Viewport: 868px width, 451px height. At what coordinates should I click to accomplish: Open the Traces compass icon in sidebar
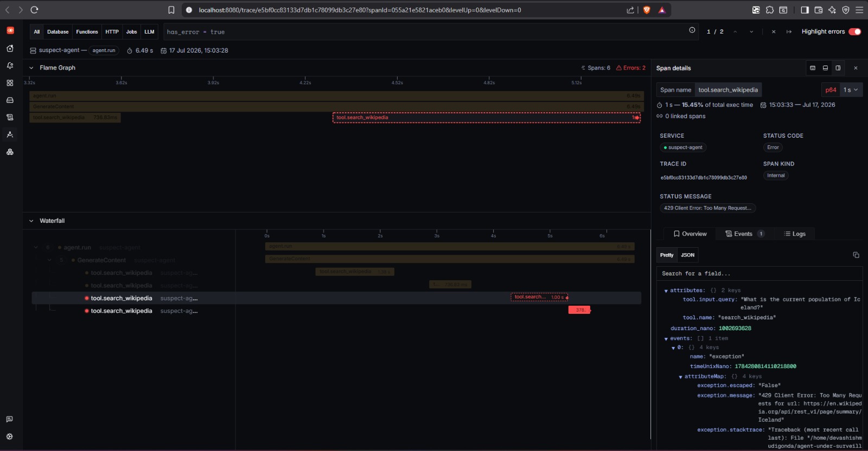click(10, 134)
